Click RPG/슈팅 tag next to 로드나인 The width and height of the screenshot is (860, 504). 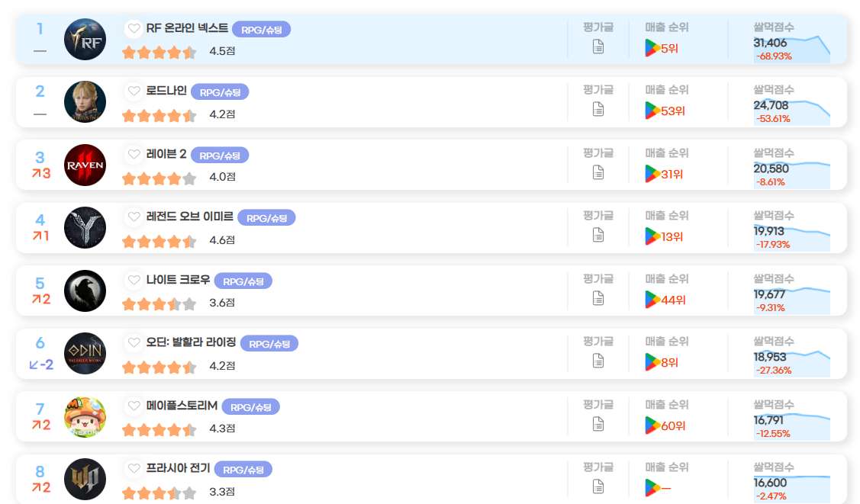tap(220, 92)
